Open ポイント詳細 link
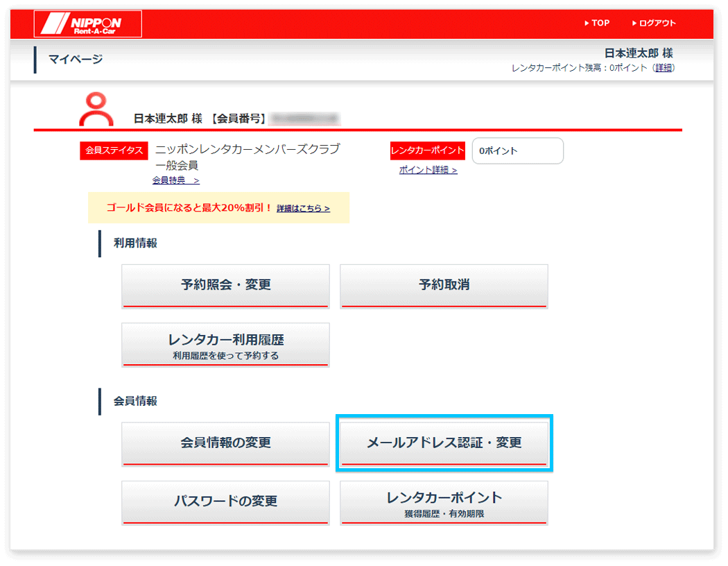 (x=428, y=170)
